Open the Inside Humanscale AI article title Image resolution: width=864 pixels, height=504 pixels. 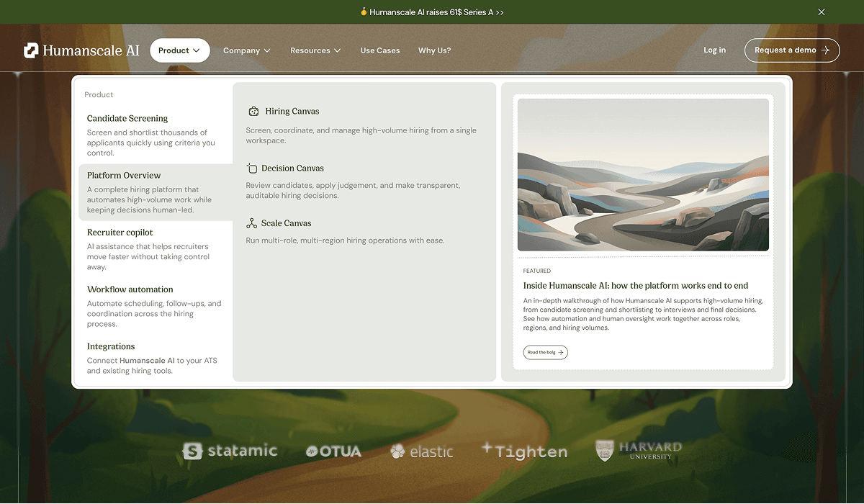coord(636,286)
